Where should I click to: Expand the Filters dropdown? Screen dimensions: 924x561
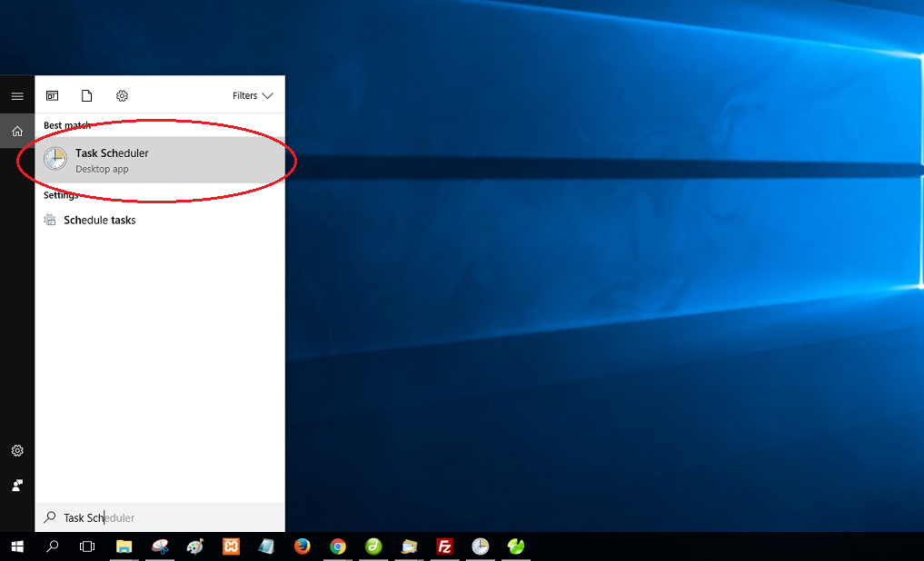coord(253,95)
